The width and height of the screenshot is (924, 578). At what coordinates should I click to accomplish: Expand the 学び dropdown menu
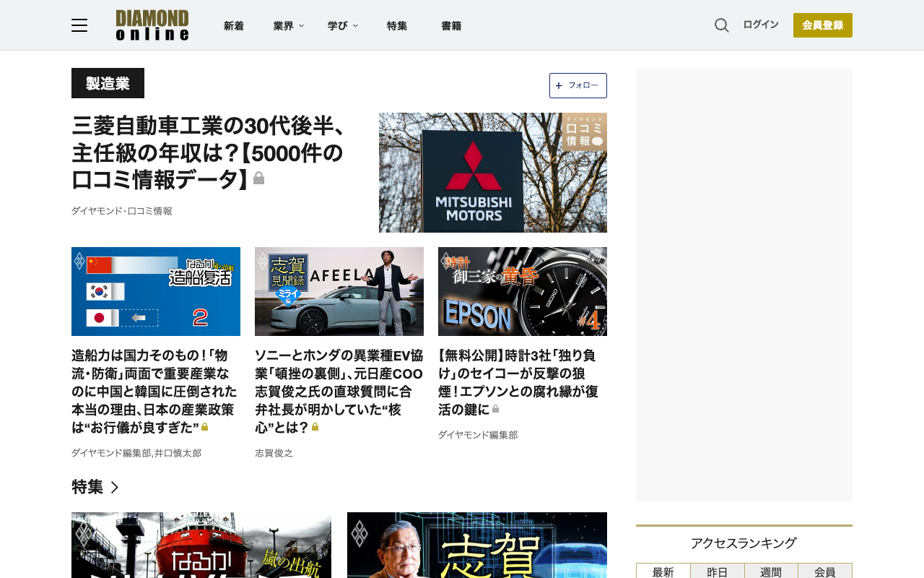tap(343, 26)
